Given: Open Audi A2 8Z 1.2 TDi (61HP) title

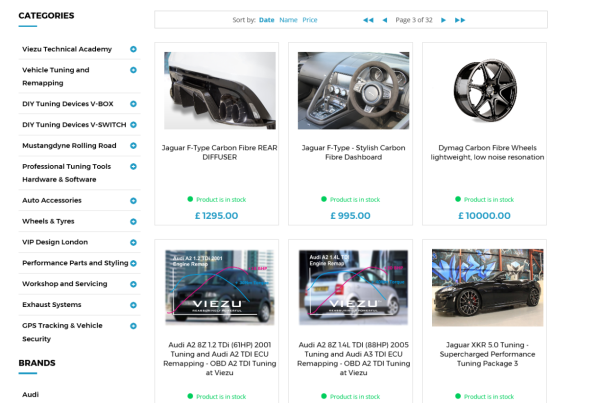Looking at the screenshot, I should (x=220, y=359).
